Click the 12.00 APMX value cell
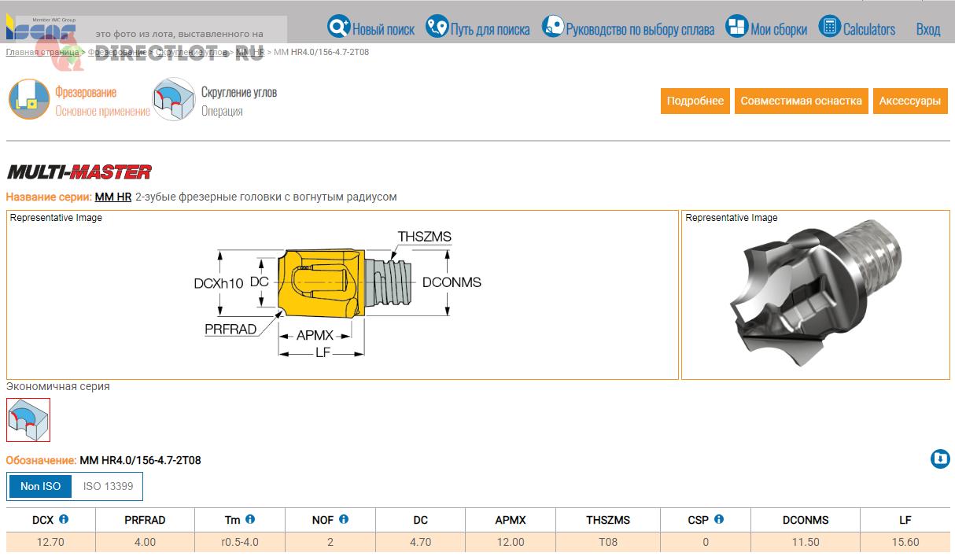Screen dimensions: 955x560 coord(511,542)
